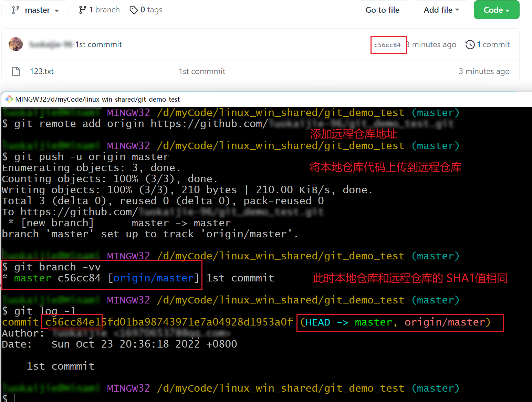This screenshot has width=532, height=402.
Task: Click the history clock icon
Action: [x=470, y=44]
